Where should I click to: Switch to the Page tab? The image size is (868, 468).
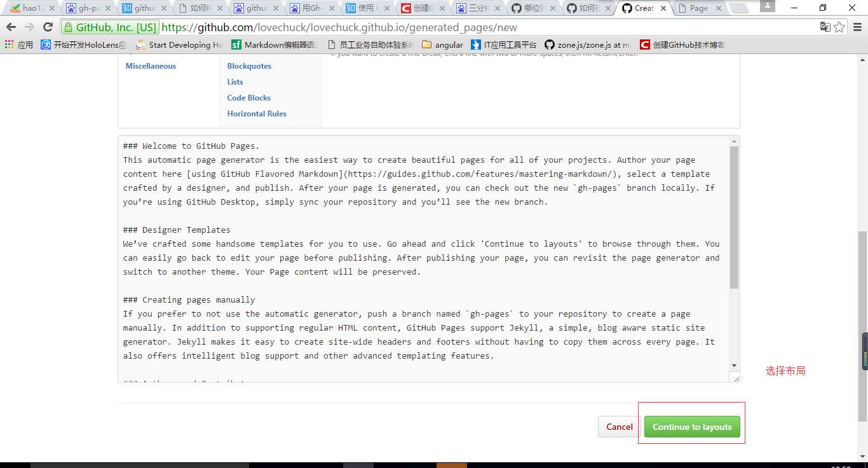(x=699, y=8)
